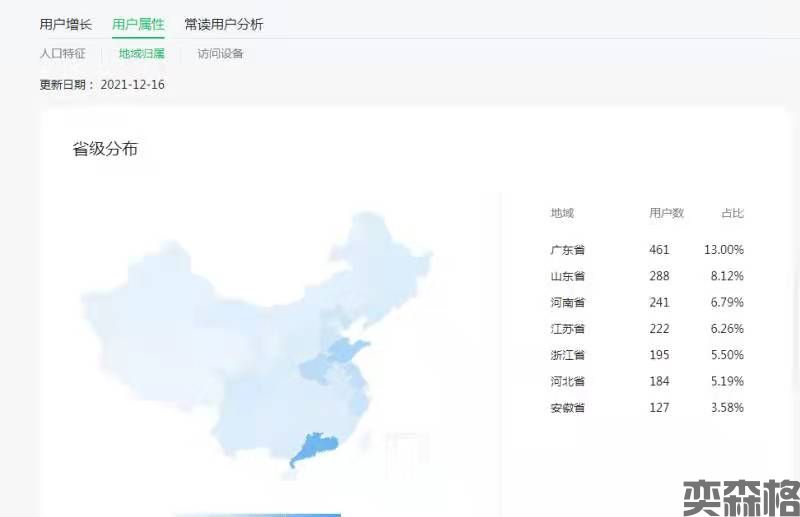Click the 地域 column header
The image size is (800, 517).
(562, 213)
